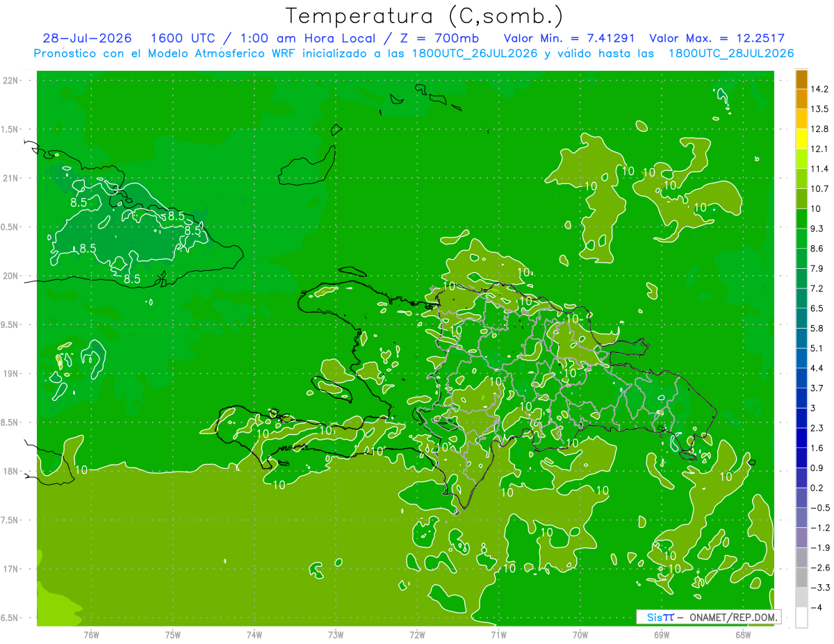
Task: Click the '19N' latitude axis label
Action: point(11,373)
